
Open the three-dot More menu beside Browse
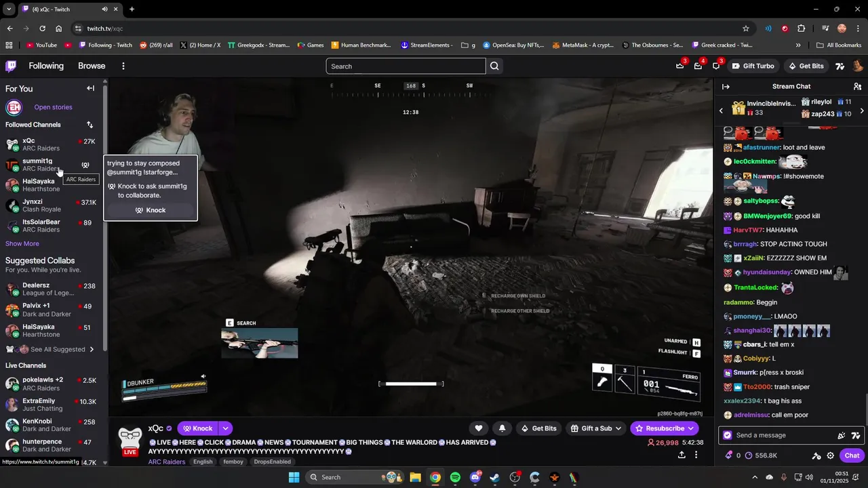coord(123,66)
